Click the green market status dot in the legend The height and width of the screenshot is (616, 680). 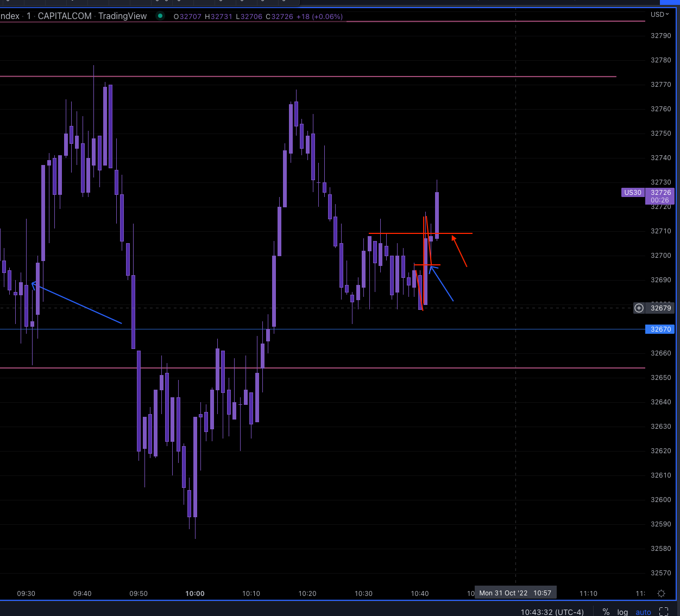tap(160, 16)
